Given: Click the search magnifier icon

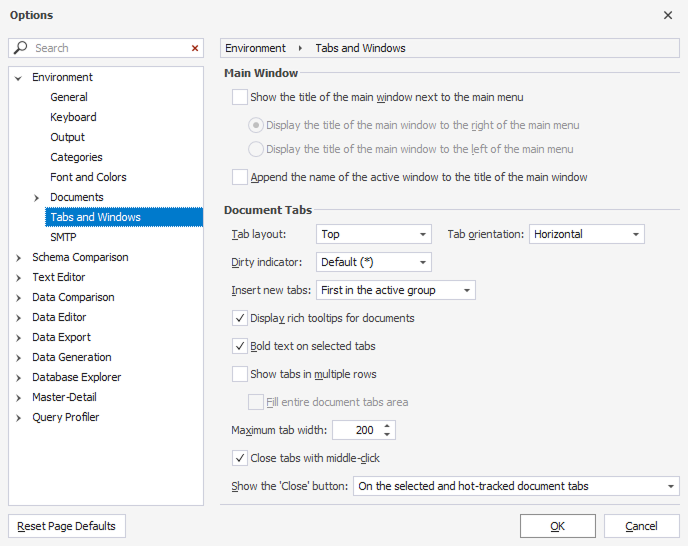Looking at the screenshot, I should (20, 47).
